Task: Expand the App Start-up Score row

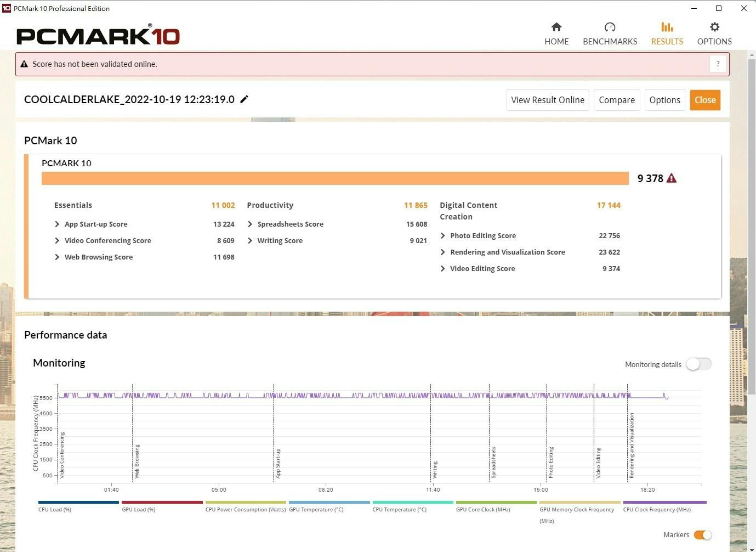Action: click(57, 224)
